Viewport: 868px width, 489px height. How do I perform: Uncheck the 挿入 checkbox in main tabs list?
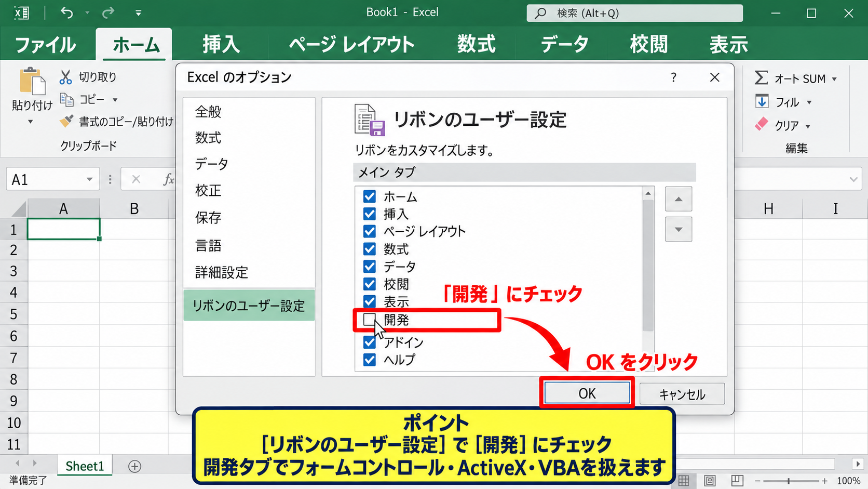pyautogui.click(x=370, y=214)
